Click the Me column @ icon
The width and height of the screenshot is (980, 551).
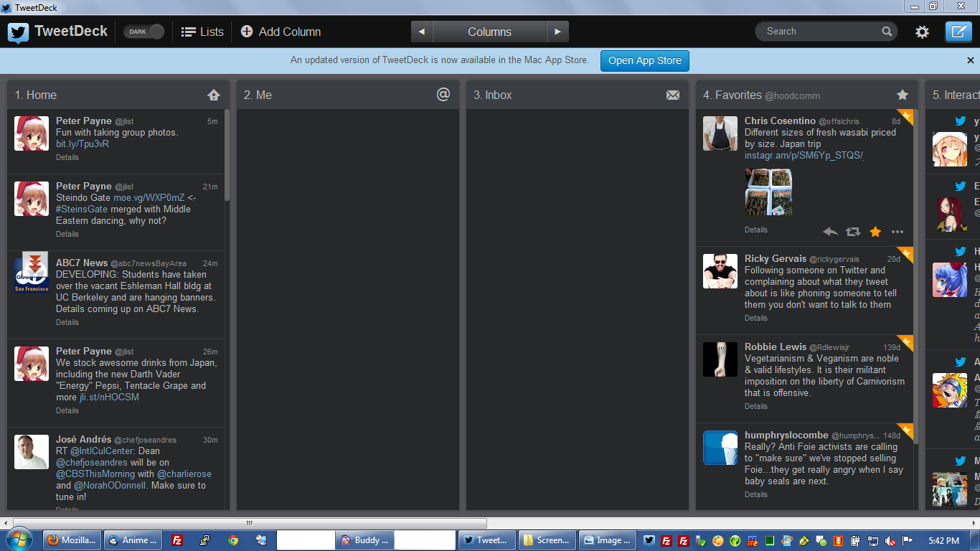pos(443,94)
